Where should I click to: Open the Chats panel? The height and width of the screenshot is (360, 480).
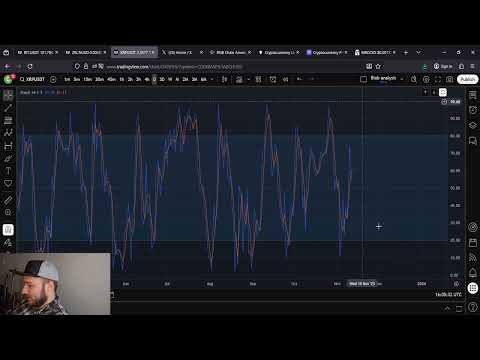coord(473,141)
